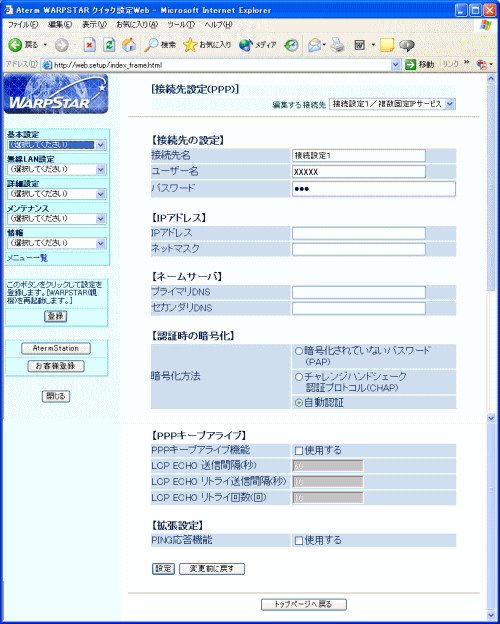The image size is (500, 624).
Task: Select PAP unencrypted password radio button
Action: click(x=299, y=351)
